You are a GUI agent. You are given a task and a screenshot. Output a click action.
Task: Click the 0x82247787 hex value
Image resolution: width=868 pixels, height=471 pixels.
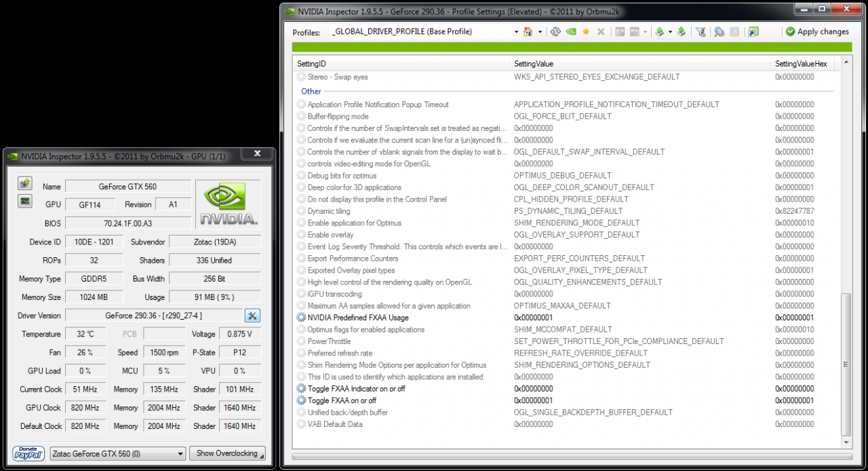pos(795,211)
